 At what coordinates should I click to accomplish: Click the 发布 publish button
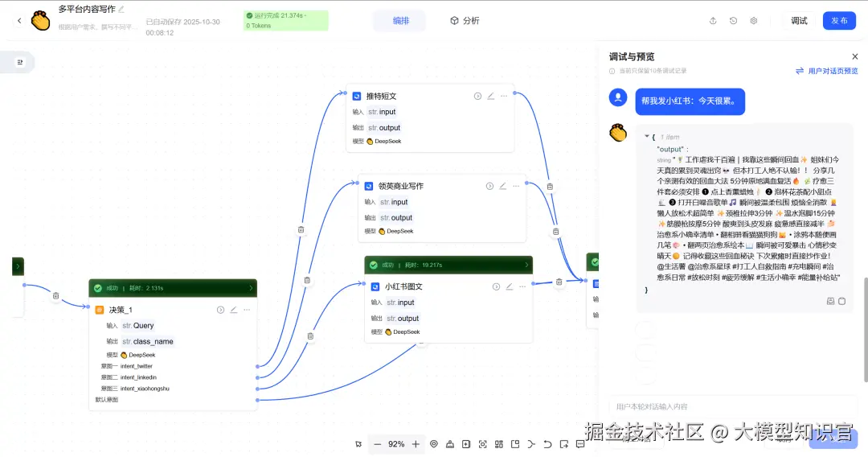pos(839,21)
